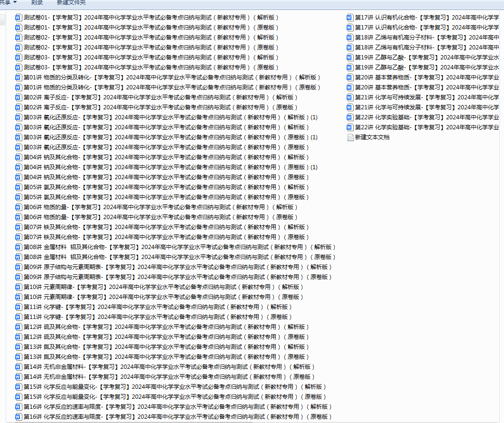Select 第03讲 氧化还原反应 解析版 (1) file
Screen dimensions: 504x423
click(x=171, y=117)
